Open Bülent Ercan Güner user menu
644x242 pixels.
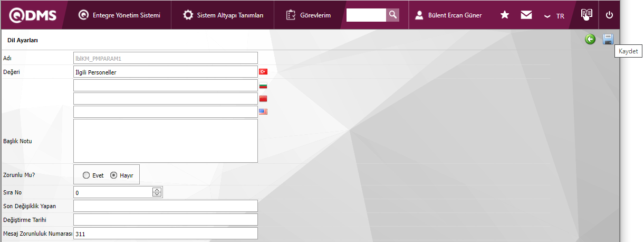tap(448, 15)
